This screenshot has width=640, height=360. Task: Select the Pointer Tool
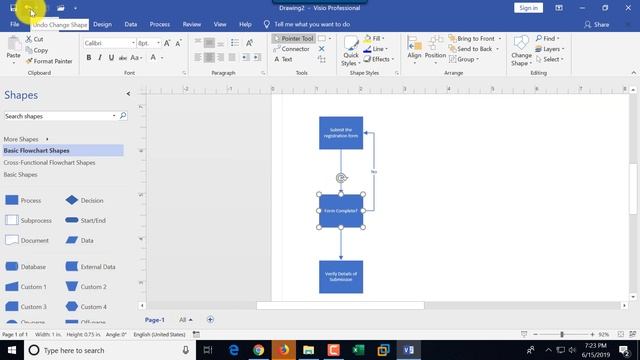[293, 38]
